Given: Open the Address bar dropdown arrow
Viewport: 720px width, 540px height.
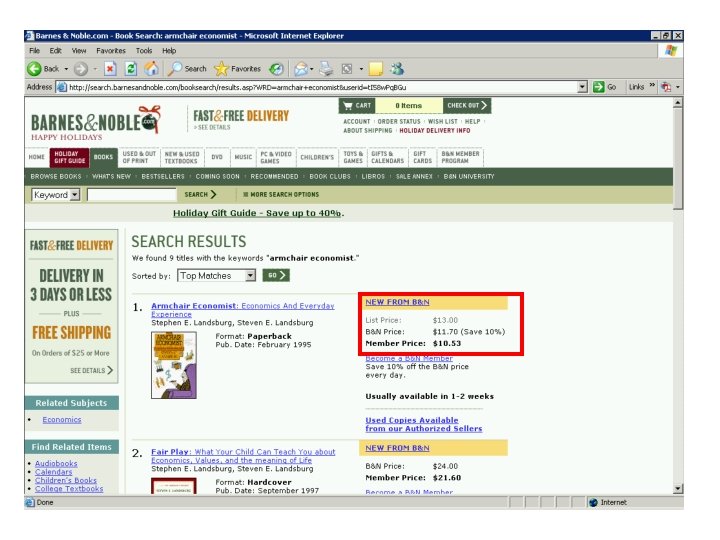Looking at the screenshot, I should [582, 87].
